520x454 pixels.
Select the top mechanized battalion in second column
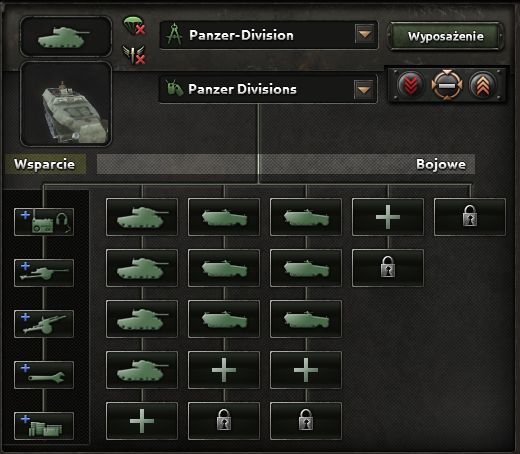pos(224,217)
